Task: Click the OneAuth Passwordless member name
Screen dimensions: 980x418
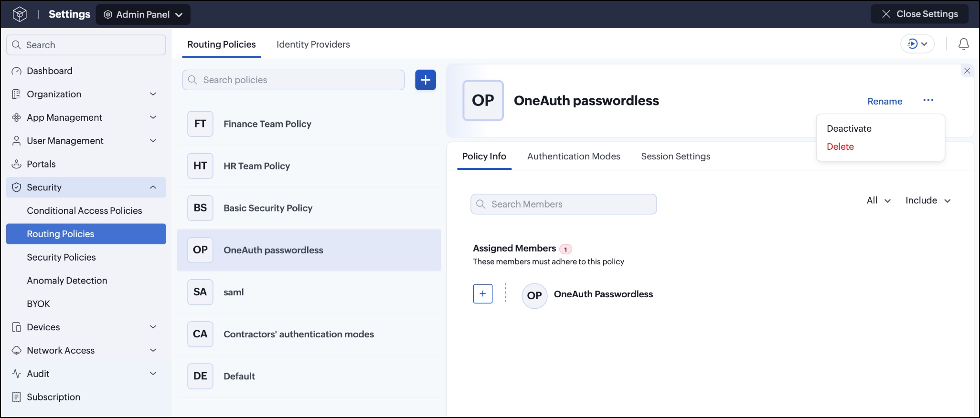Action: click(x=603, y=294)
